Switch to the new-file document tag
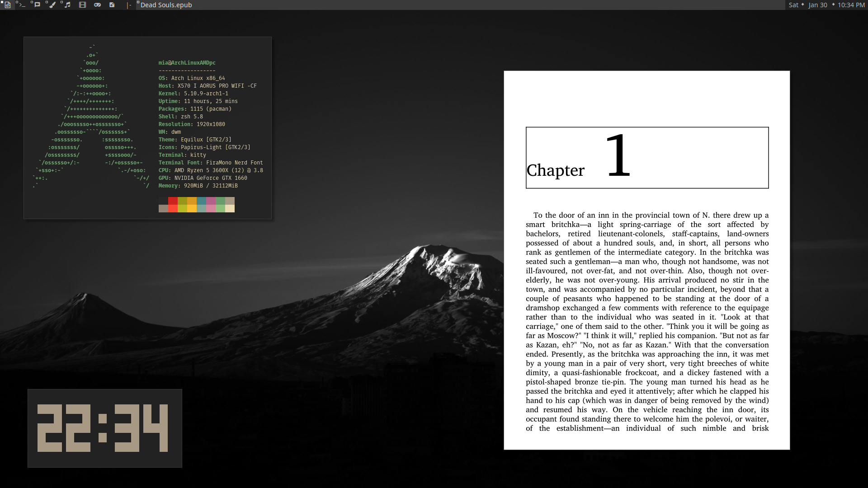The image size is (868, 488). 112,5
